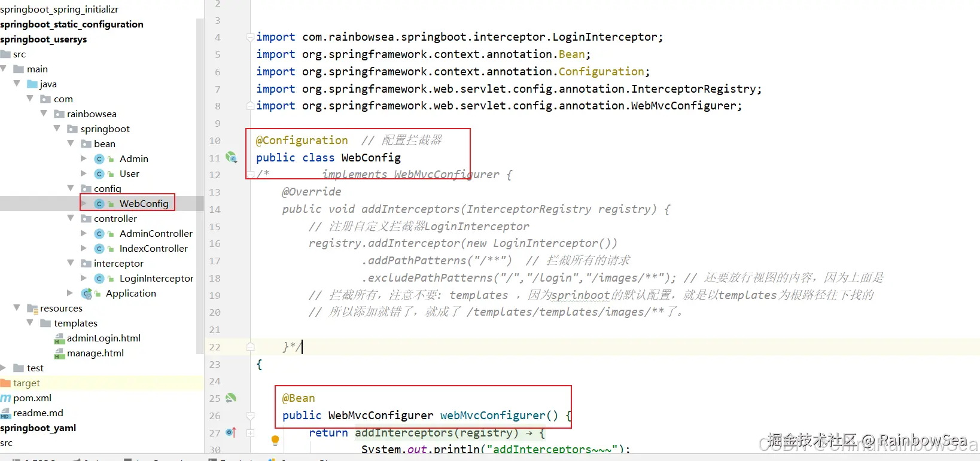Collapse the main folder arrow
Image resolution: width=980 pixels, height=461 pixels.
click(x=4, y=69)
